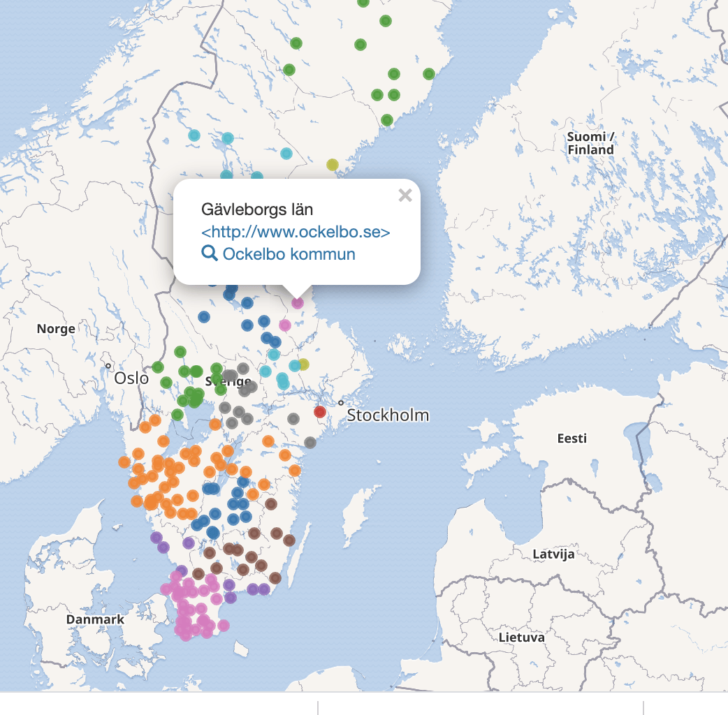Open the www.ockelbo.se link
The image size is (728, 715).
click(x=296, y=232)
